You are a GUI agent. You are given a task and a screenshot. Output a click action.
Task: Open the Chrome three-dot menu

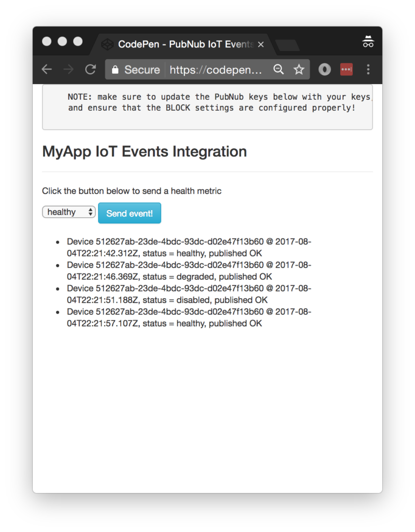point(368,70)
